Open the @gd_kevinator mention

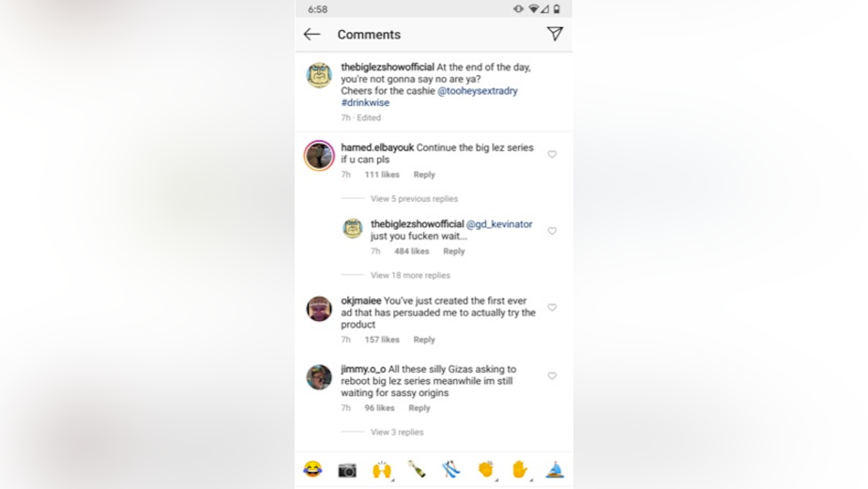pyautogui.click(x=499, y=224)
